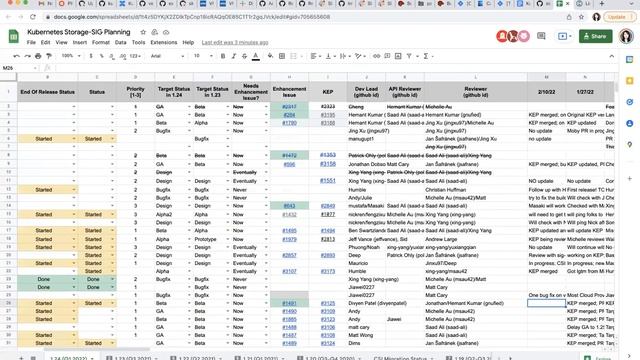Click the Insert chart icon

[398, 56]
